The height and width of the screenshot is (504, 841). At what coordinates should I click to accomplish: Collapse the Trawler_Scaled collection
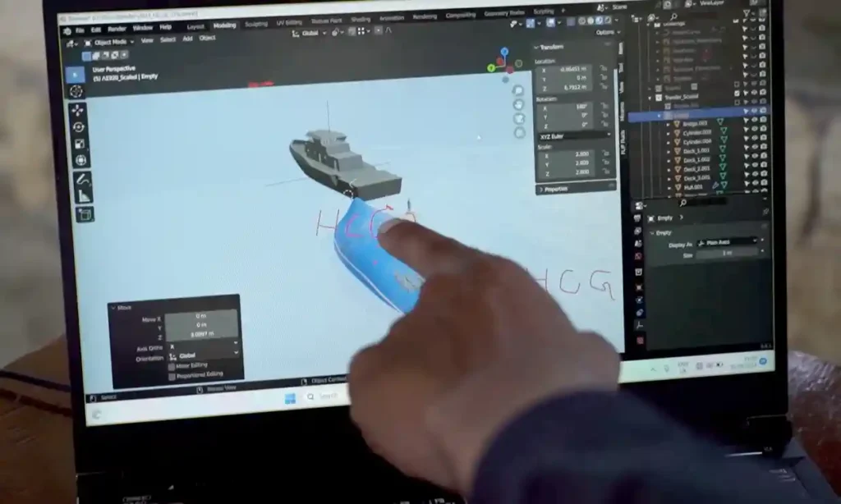click(x=650, y=99)
